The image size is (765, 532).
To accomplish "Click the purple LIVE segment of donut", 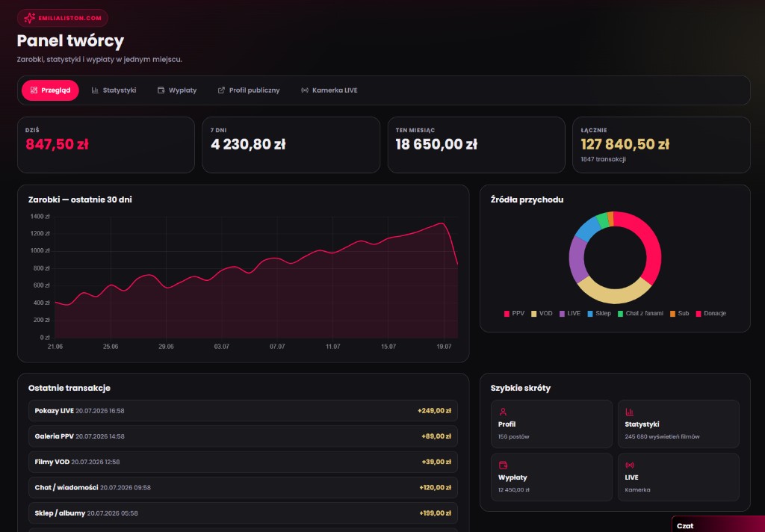I will (577, 259).
